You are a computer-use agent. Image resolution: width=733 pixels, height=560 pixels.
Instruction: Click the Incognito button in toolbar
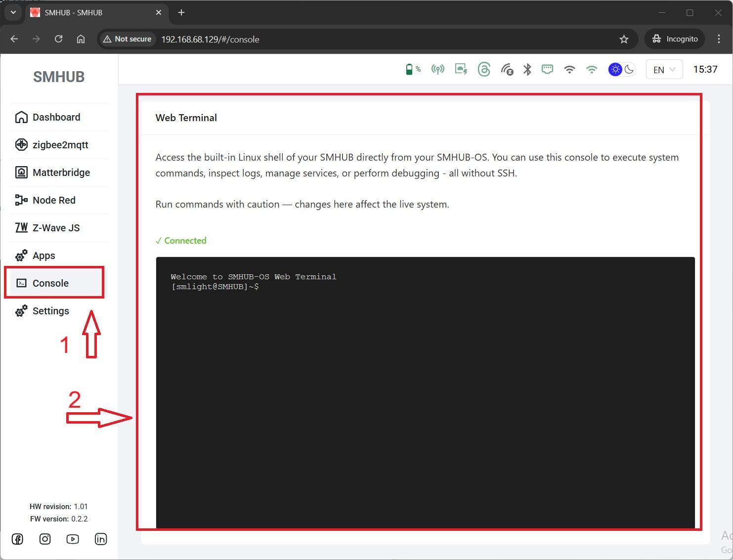[675, 39]
